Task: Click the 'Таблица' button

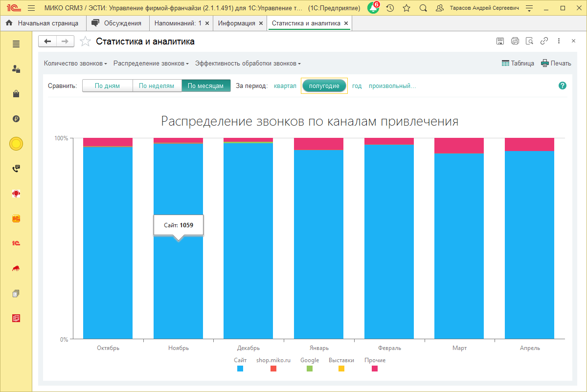Action: (518, 64)
